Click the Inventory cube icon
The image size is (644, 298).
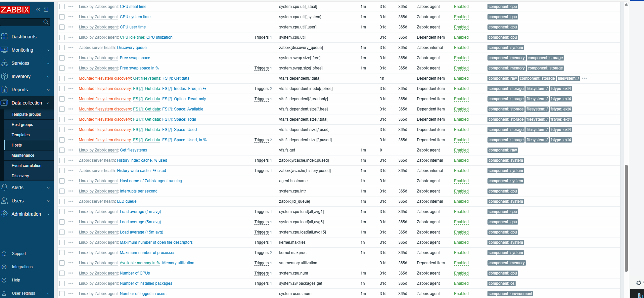[4, 76]
